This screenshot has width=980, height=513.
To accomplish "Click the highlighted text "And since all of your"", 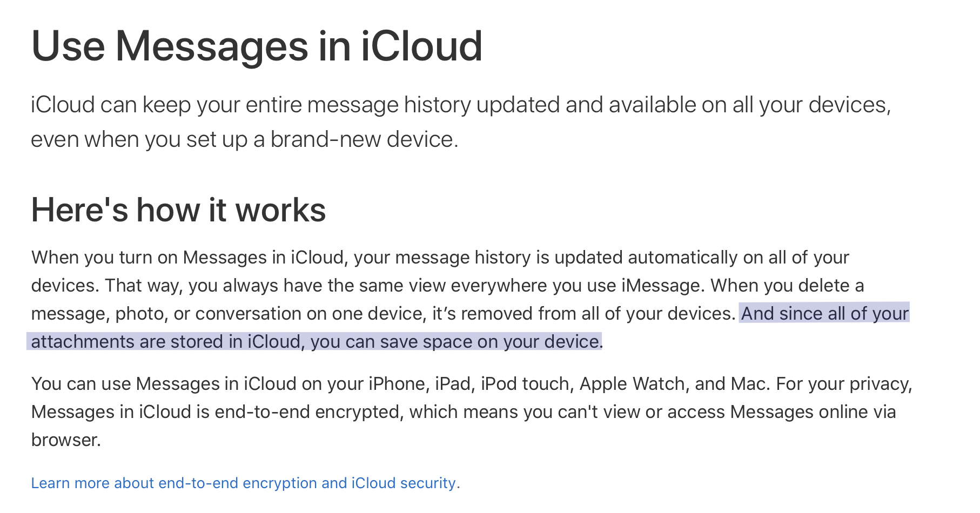I will coord(824,313).
